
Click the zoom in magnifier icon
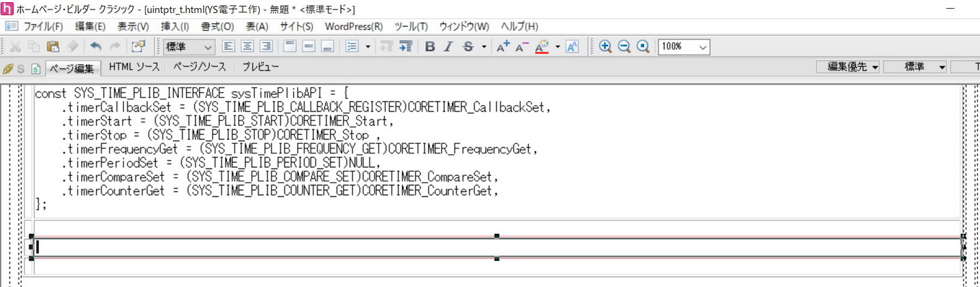[604, 47]
